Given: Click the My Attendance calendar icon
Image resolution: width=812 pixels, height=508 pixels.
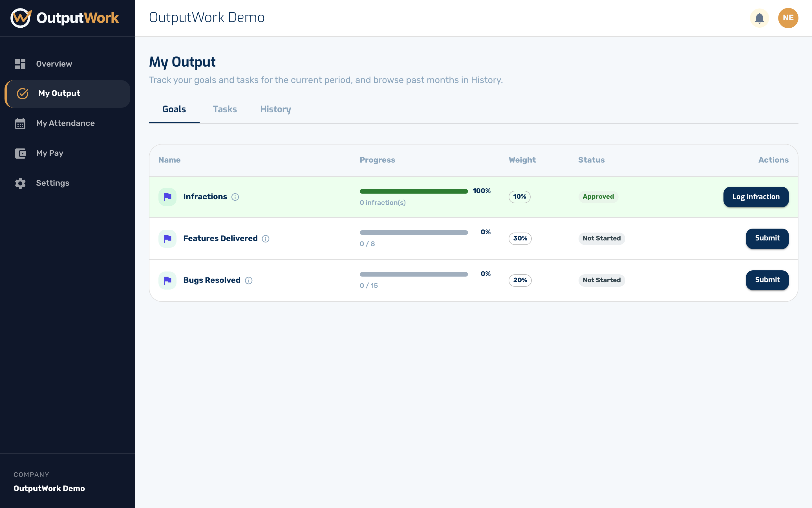Looking at the screenshot, I should tap(20, 123).
